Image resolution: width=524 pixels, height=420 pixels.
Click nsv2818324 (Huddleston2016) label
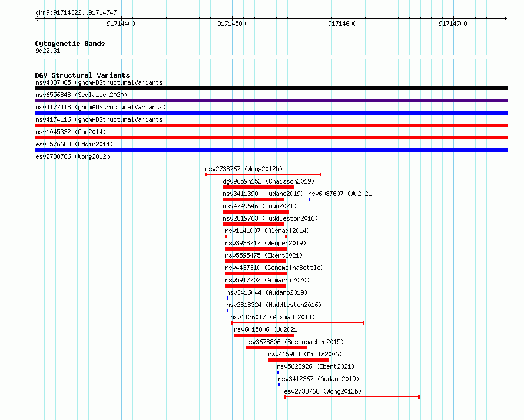click(274, 305)
